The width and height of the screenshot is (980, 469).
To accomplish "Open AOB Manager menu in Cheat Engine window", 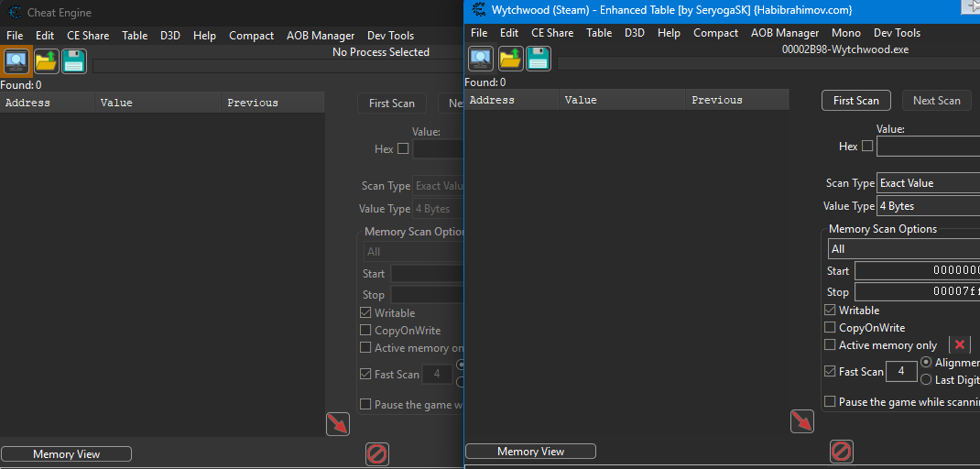I will (x=320, y=36).
